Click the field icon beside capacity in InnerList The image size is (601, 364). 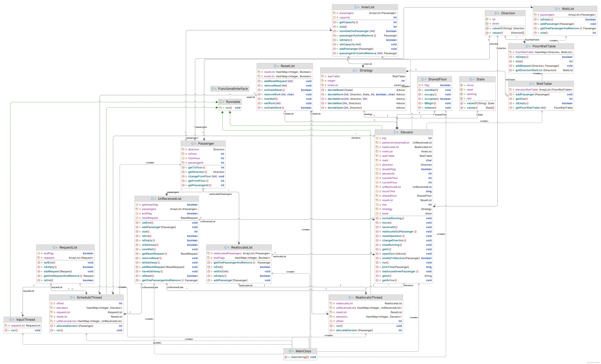334,18
